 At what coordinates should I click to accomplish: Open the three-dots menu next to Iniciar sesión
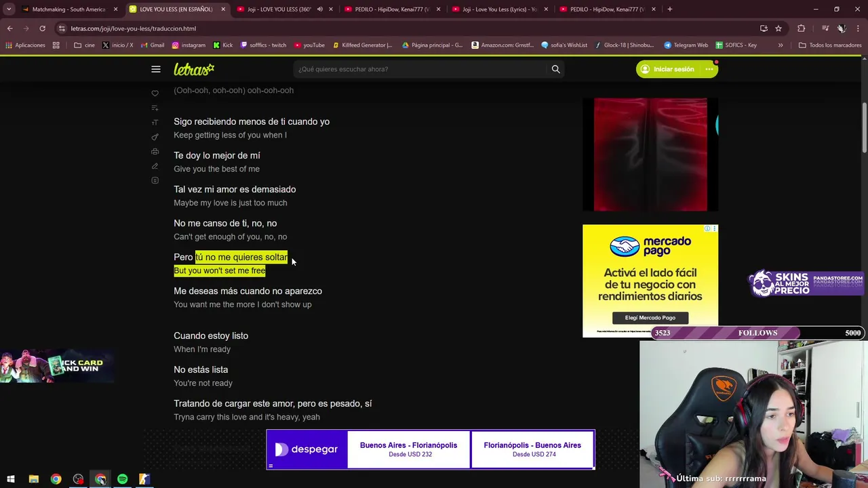(709, 69)
